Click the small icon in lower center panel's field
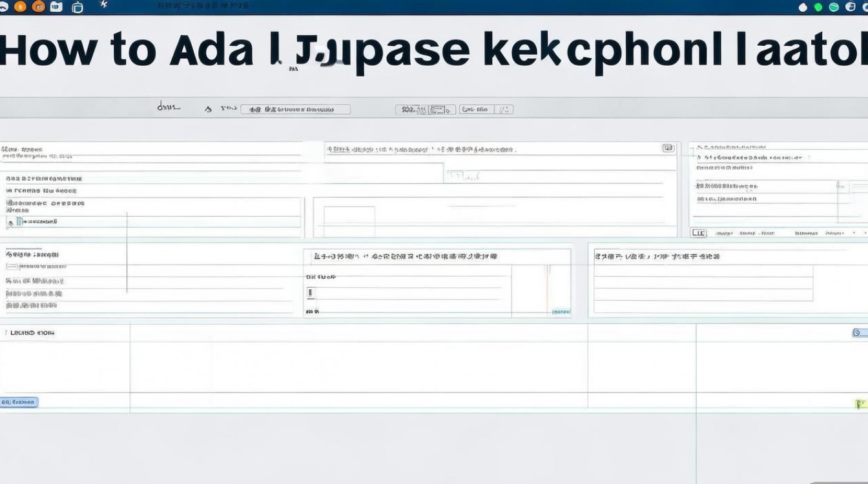868x484 pixels. click(x=311, y=293)
